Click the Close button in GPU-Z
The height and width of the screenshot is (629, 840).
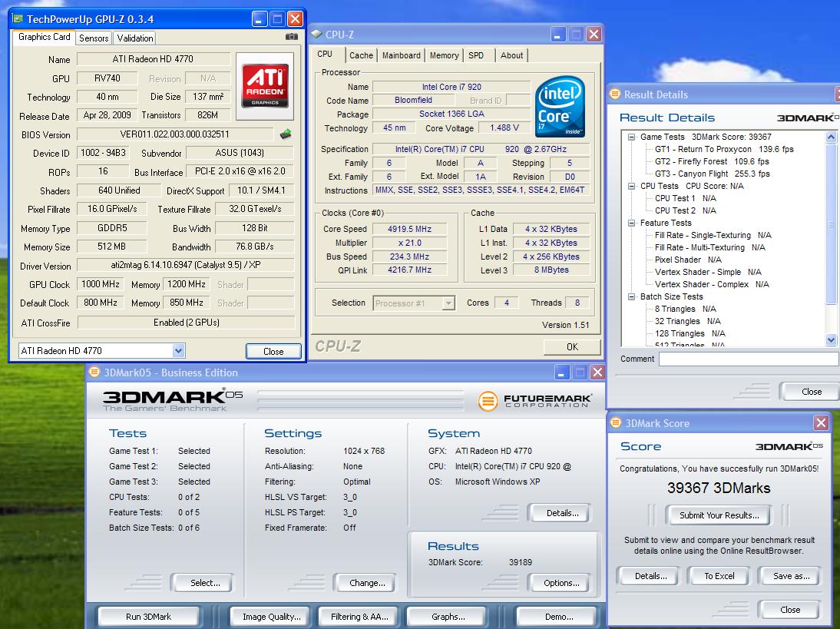pyautogui.click(x=274, y=352)
